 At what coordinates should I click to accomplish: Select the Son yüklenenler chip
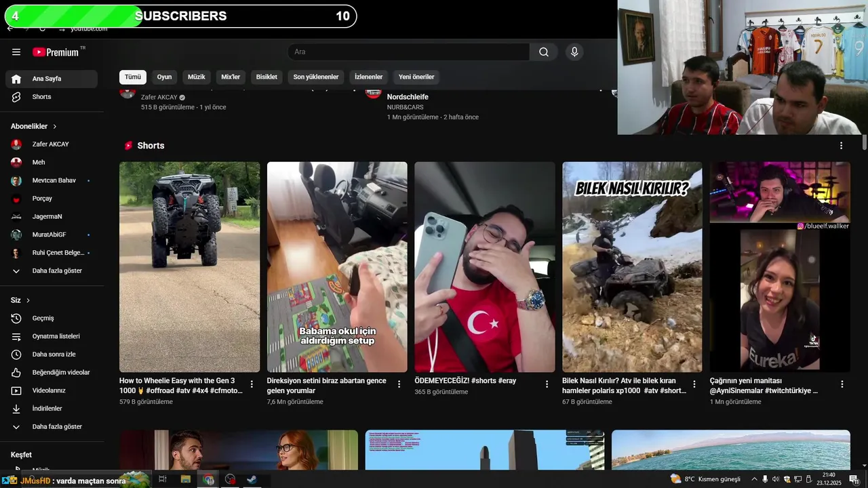pos(316,77)
